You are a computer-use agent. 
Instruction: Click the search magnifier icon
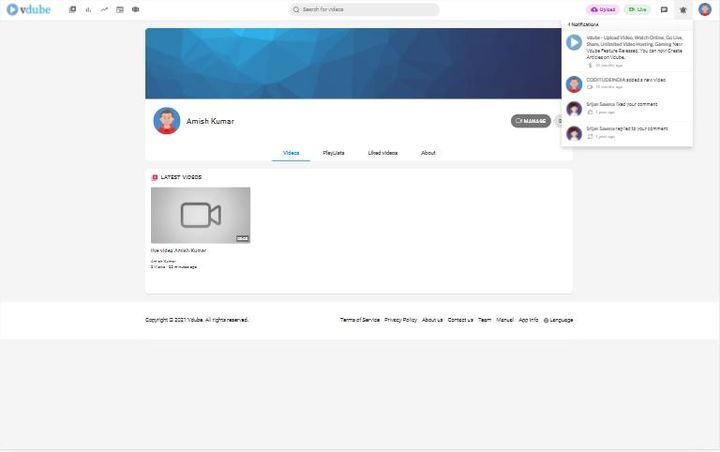(296, 10)
